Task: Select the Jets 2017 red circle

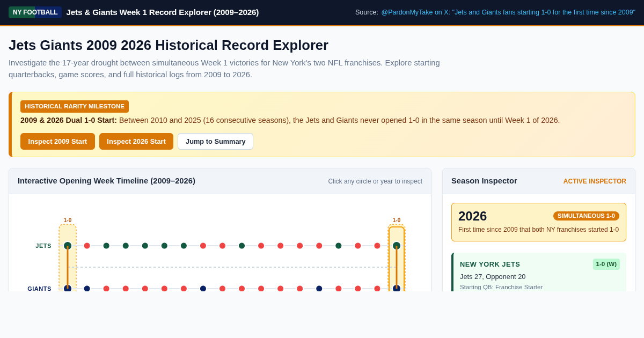Action: (222, 246)
